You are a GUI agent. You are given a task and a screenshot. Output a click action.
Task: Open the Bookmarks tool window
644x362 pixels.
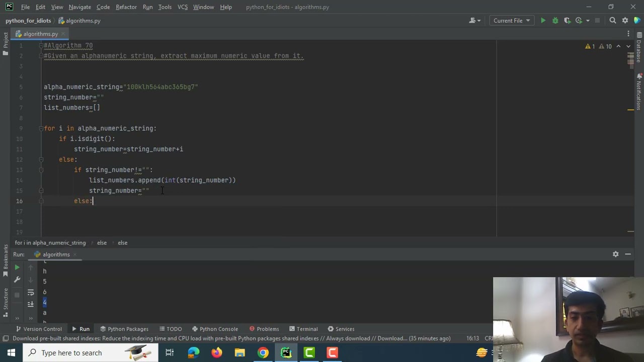(x=6, y=261)
